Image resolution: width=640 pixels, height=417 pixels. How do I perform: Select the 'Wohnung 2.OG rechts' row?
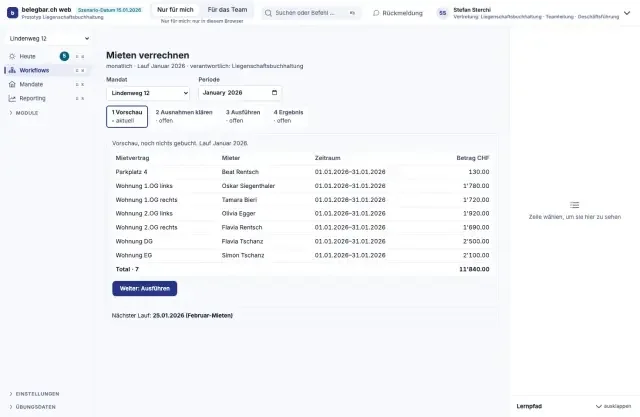coord(302,227)
